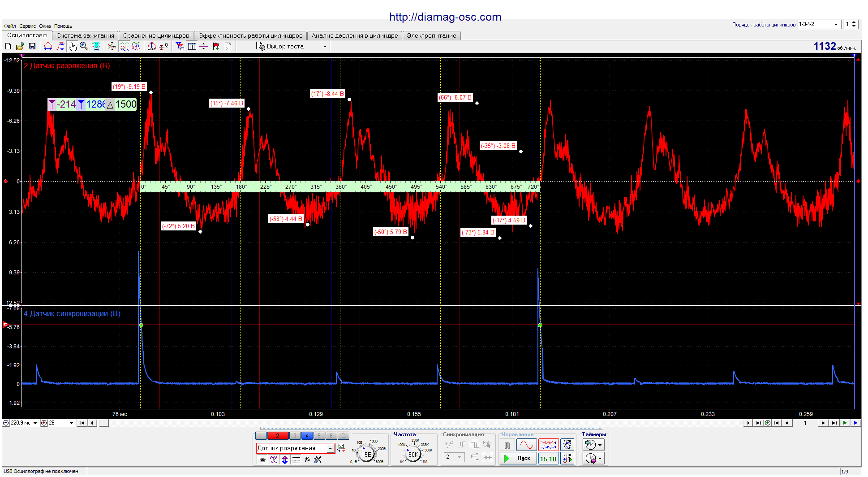Open Эффективность работы цилиндров tab
This screenshot has height=477, width=868.
(x=250, y=35)
